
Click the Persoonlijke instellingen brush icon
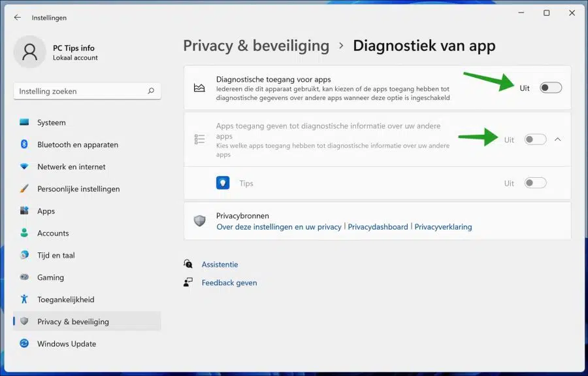point(24,189)
